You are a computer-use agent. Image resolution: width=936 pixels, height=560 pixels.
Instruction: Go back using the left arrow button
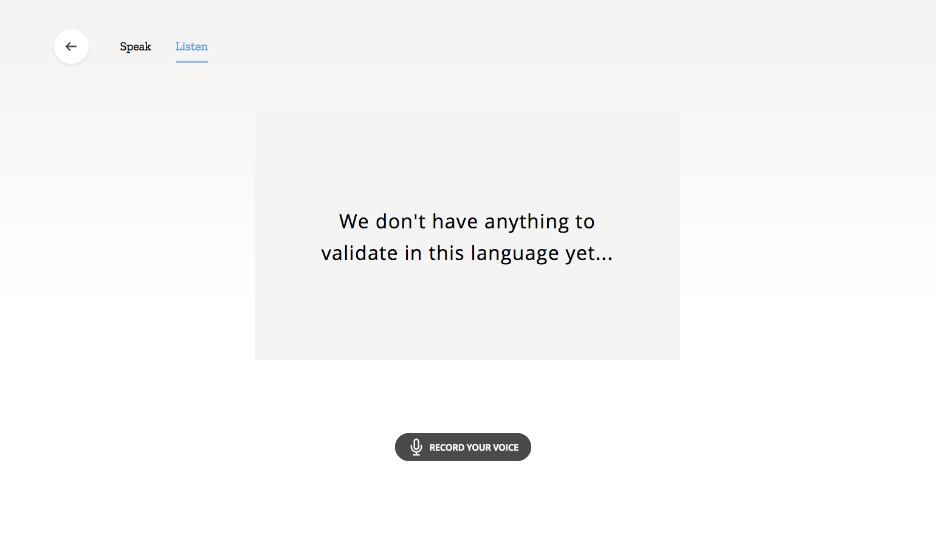(x=71, y=46)
